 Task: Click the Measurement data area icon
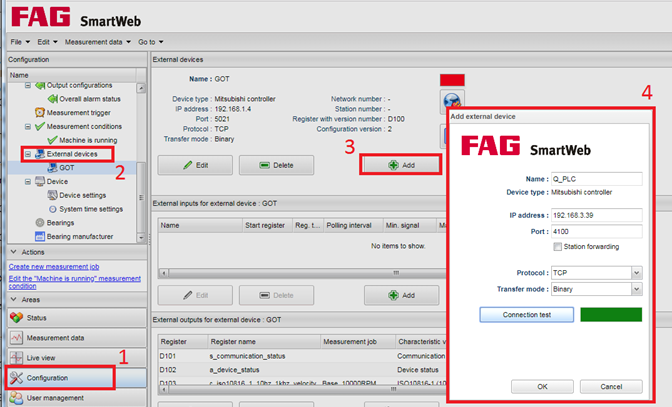tap(16, 338)
